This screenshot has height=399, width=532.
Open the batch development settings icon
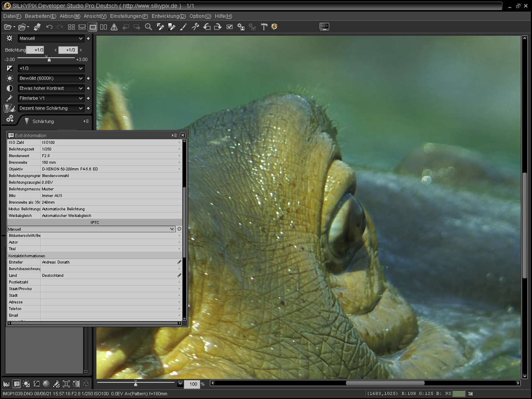point(241,27)
